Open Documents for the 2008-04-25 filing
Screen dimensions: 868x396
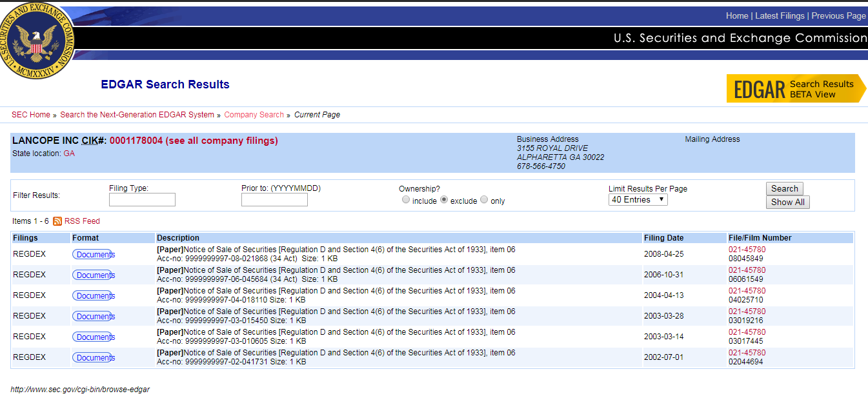(x=94, y=255)
